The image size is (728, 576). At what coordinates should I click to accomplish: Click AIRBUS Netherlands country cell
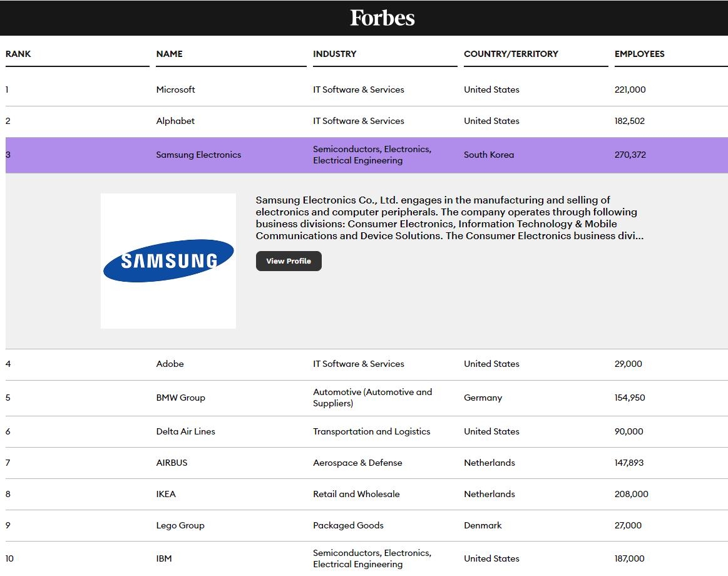tap(490, 463)
